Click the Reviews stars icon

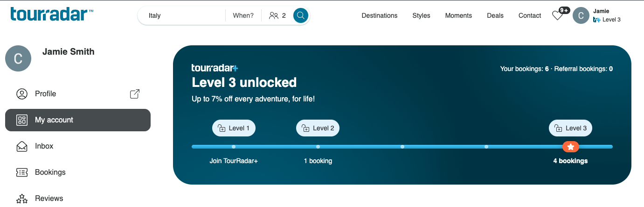click(x=22, y=199)
